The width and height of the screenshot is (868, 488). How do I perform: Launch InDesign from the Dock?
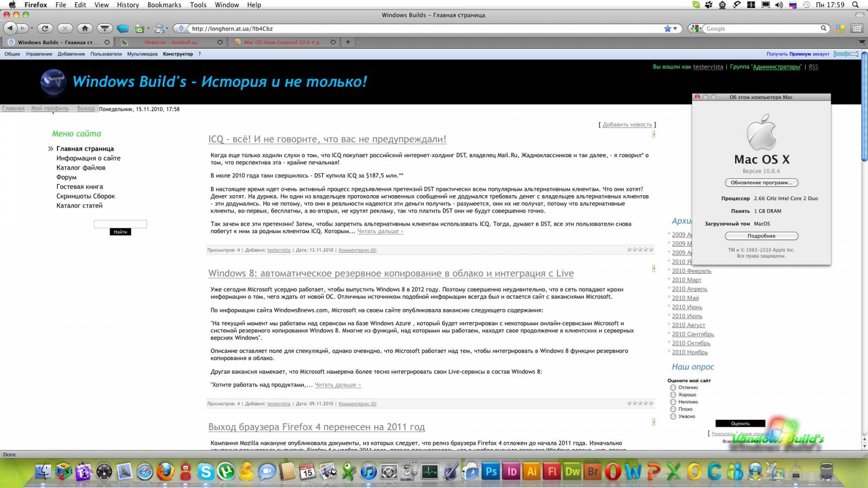pyautogui.click(x=512, y=472)
